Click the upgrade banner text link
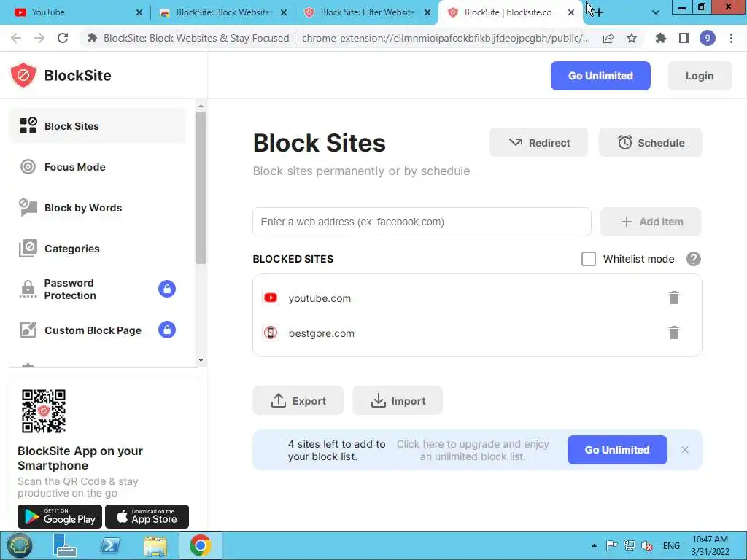Image resolution: width=747 pixels, height=560 pixels. coord(473,450)
